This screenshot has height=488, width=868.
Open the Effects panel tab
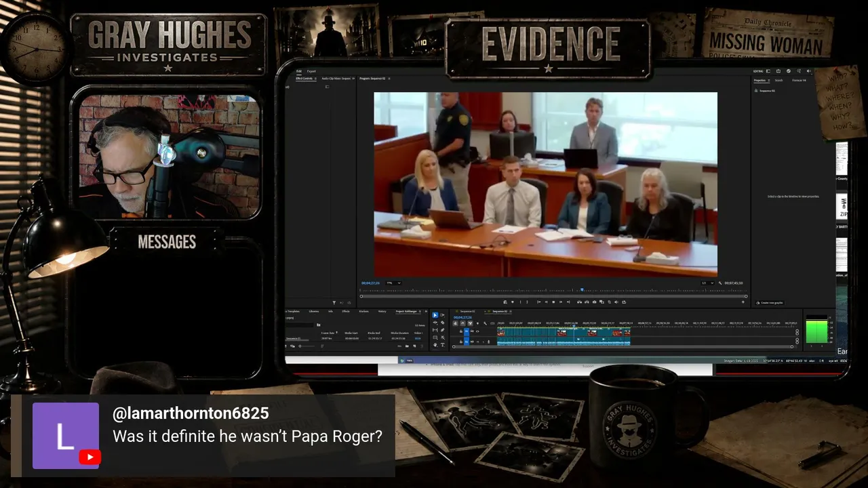coord(346,311)
